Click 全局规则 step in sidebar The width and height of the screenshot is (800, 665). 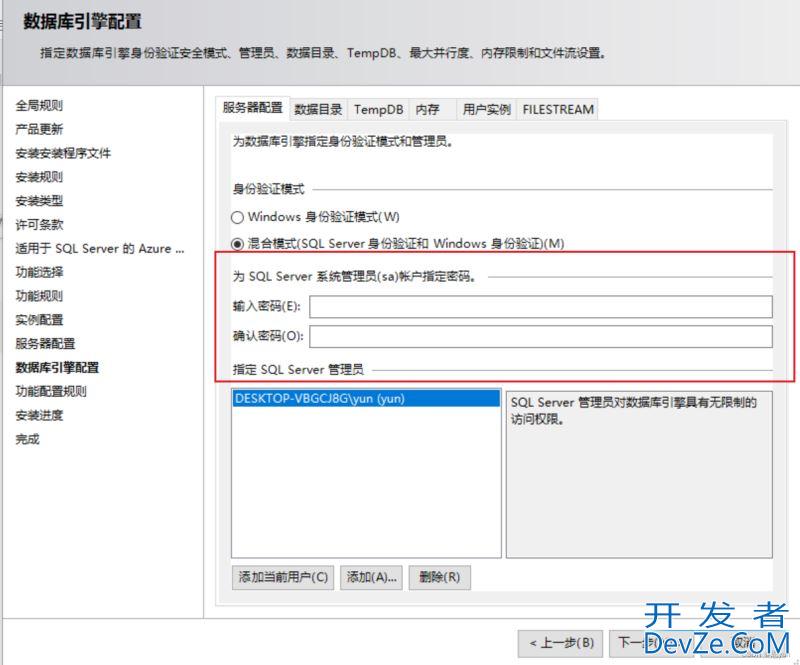[x=39, y=106]
